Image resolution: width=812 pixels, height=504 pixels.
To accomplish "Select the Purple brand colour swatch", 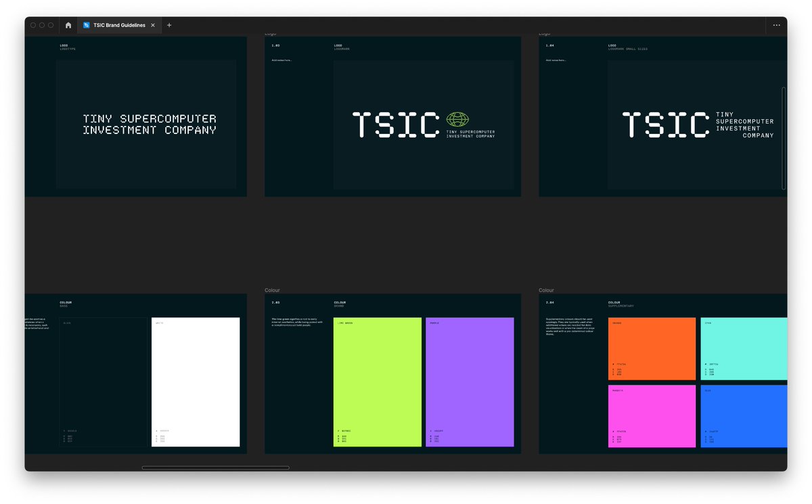I will (470, 382).
